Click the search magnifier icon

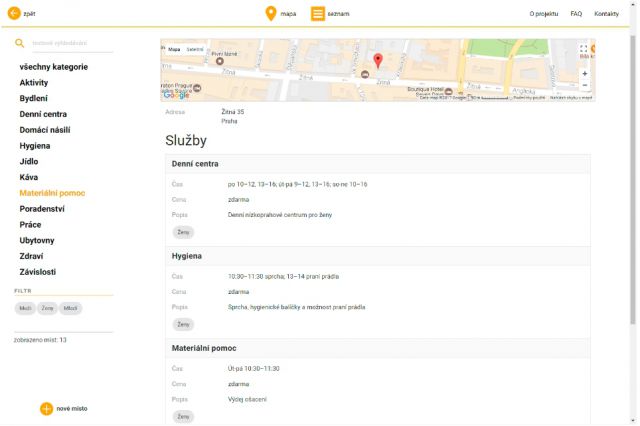19,43
